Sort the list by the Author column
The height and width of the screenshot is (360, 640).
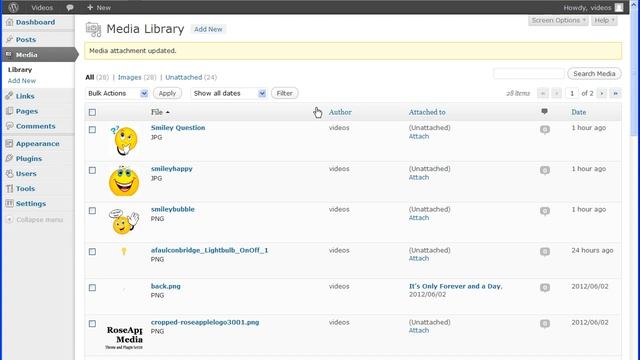340,112
